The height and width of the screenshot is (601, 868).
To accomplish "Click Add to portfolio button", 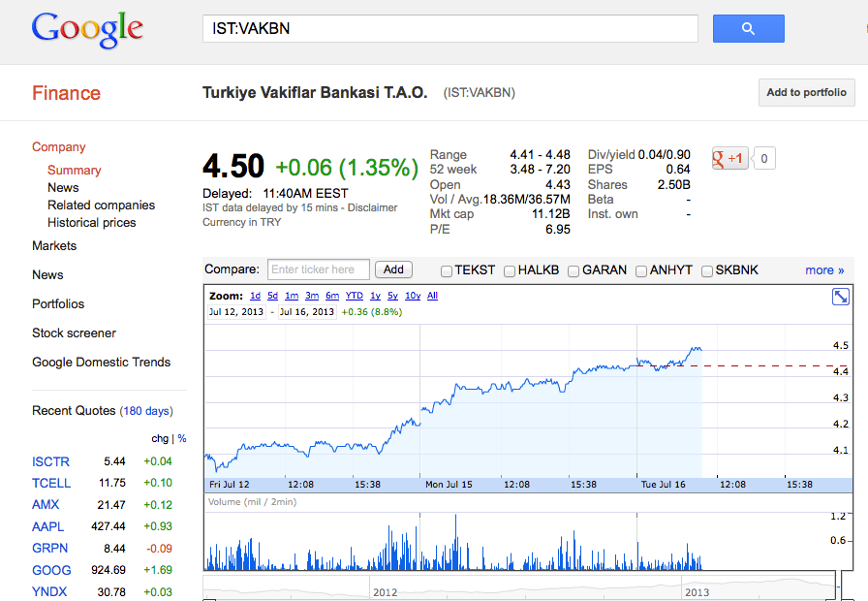I will click(807, 92).
